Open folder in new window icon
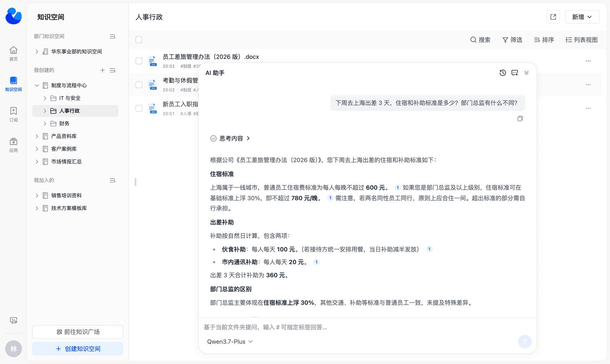 (x=553, y=17)
